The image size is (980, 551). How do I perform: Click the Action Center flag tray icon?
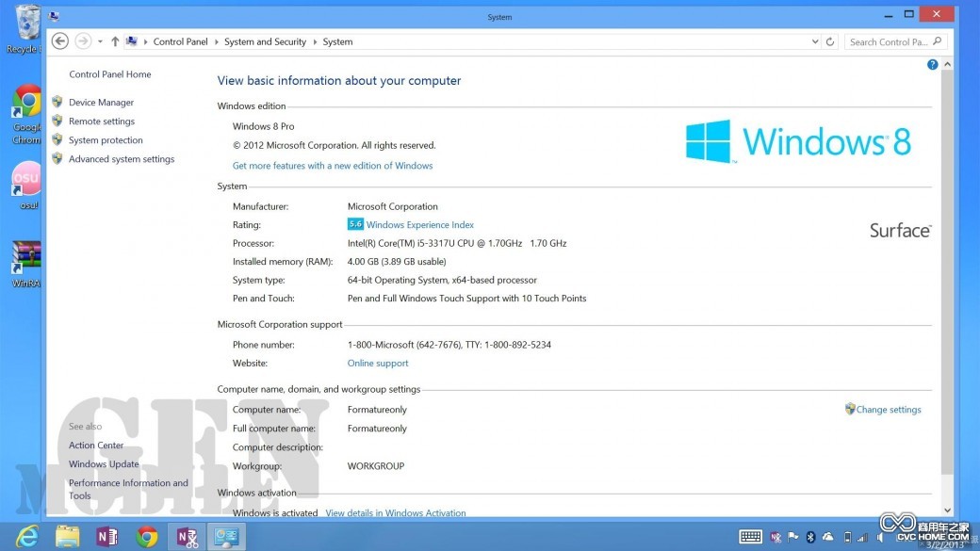792,537
